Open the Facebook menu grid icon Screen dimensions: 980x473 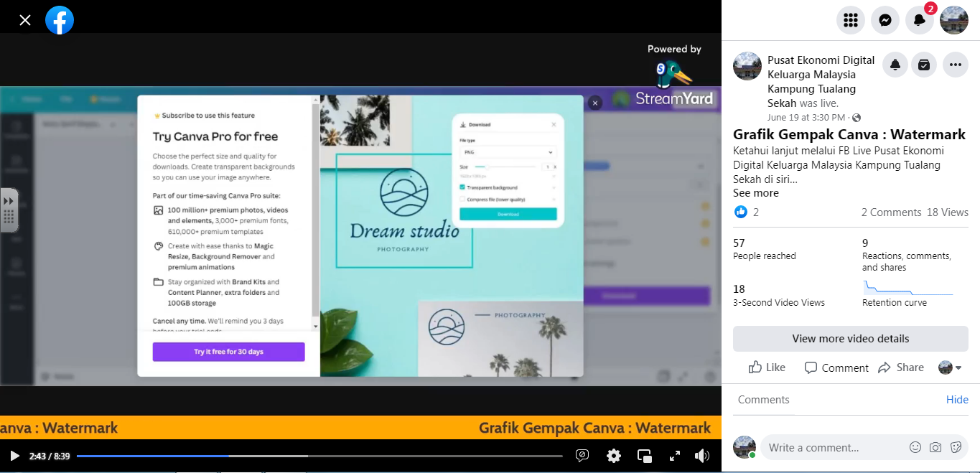(x=851, y=20)
